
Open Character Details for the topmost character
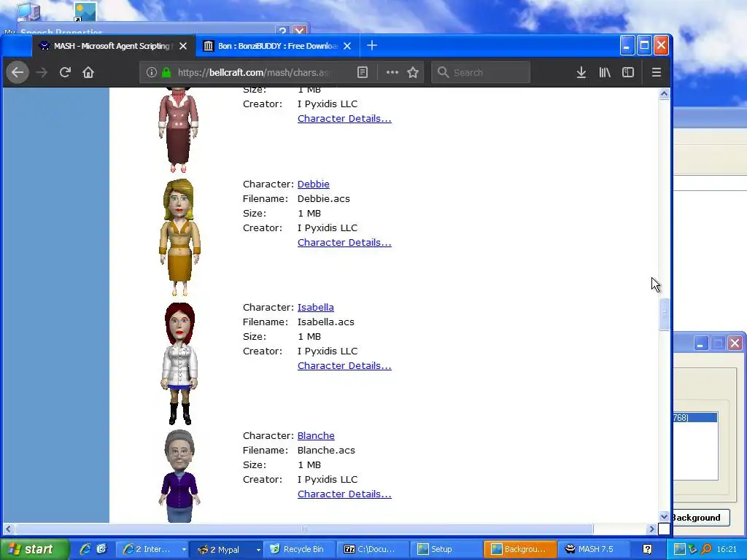click(x=344, y=119)
